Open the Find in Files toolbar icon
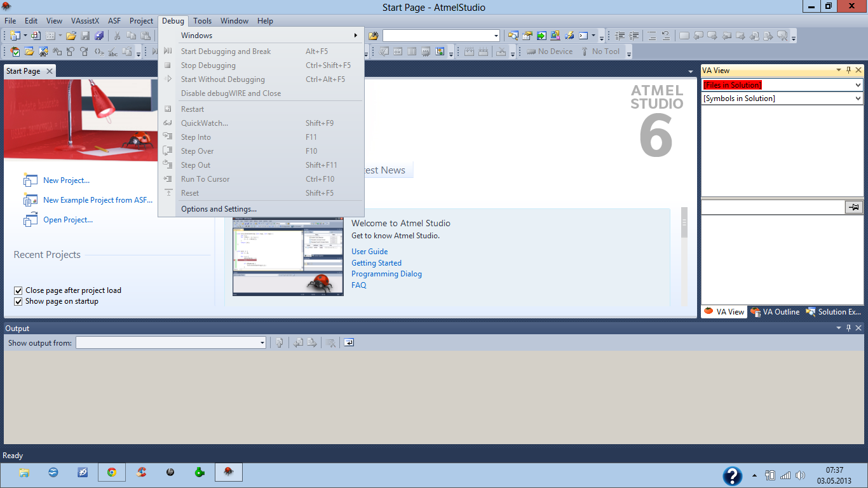Viewport: 868px width, 488px height. click(373, 36)
